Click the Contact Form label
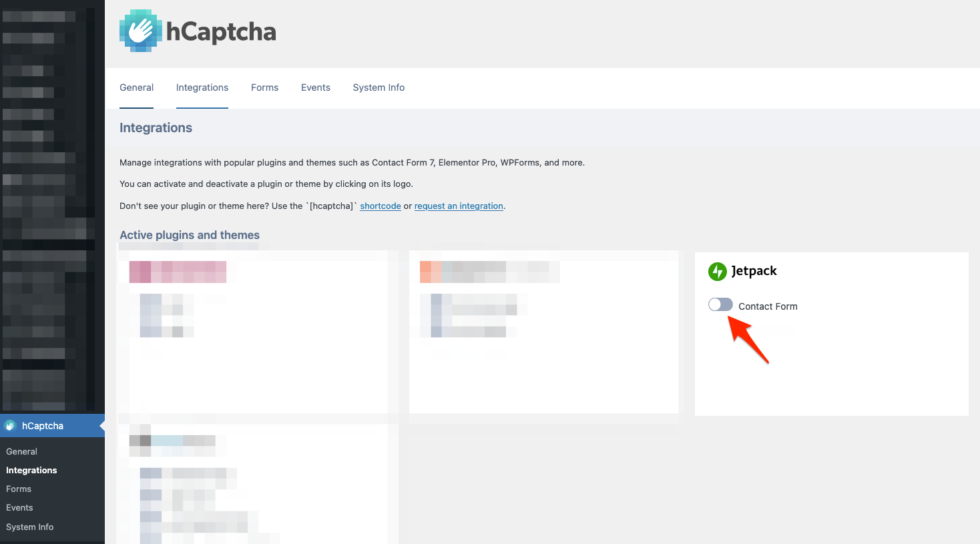The height and width of the screenshot is (544, 980). point(768,306)
